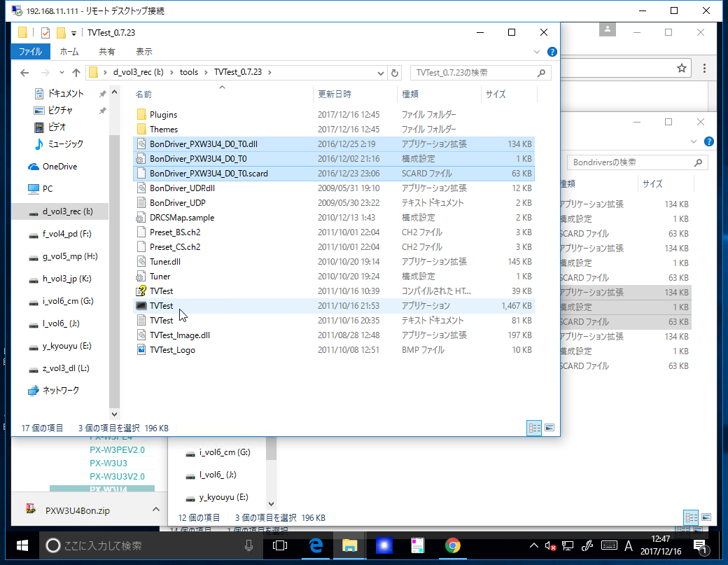The height and width of the screenshot is (565, 728).
Task: Bookmark page with star in Chrome window
Action: (x=681, y=69)
